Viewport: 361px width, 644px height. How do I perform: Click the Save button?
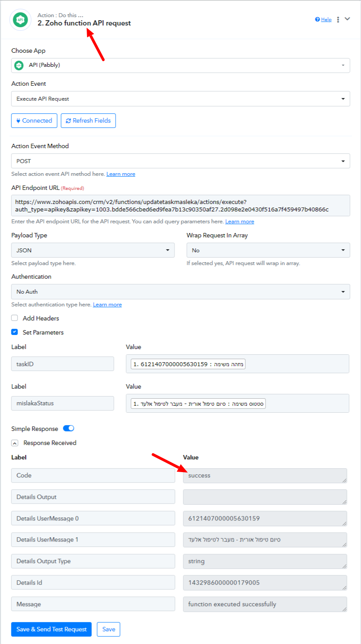(x=109, y=629)
